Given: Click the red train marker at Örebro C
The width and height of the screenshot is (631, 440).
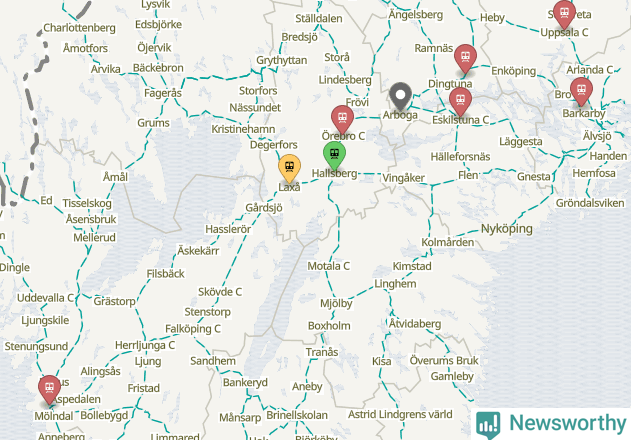Looking at the screenshot, I should pyautogui.click(x=342, y=119).
